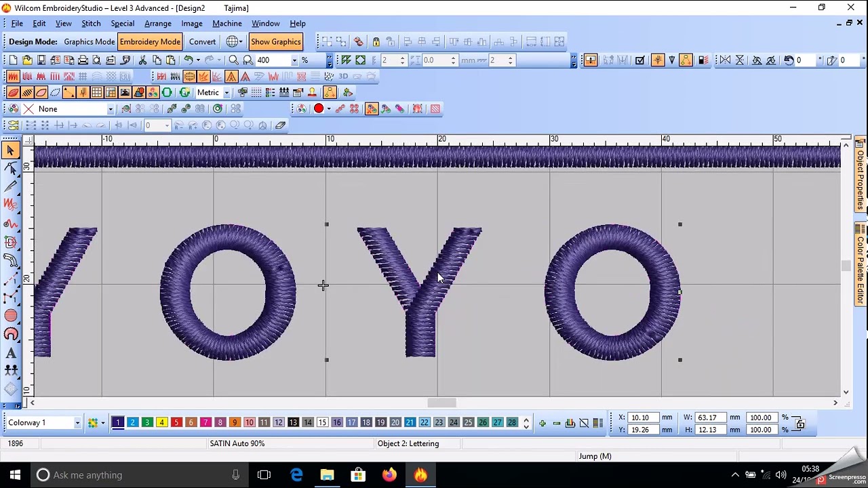Click the padlock Lock icon
868x488 pixels.
tap(376, 42)
